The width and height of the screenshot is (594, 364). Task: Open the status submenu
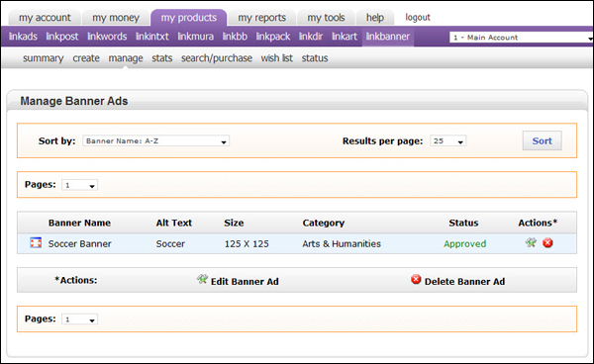coord(315,58)
